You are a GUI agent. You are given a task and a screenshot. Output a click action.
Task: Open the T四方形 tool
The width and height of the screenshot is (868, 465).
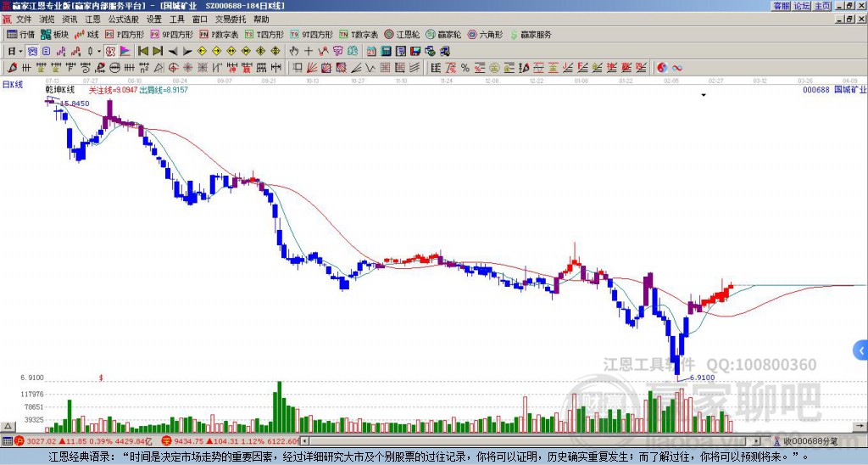[x=264, y=34]
